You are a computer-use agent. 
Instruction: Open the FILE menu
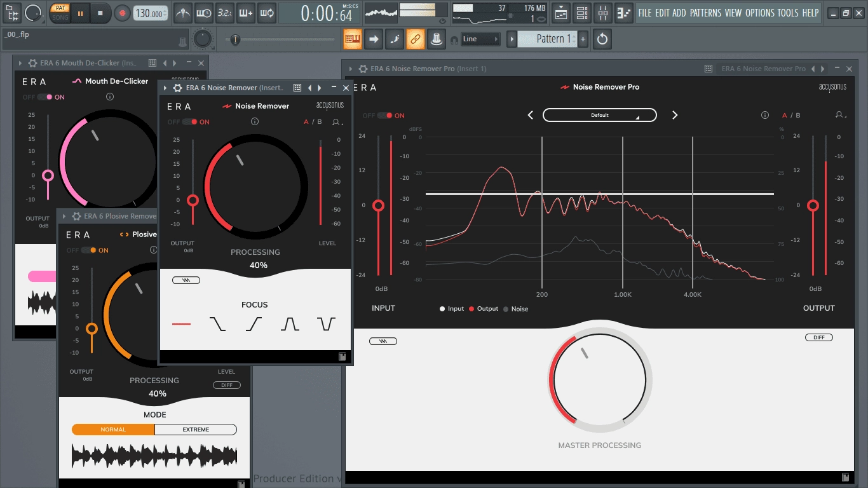coord(645,13)
